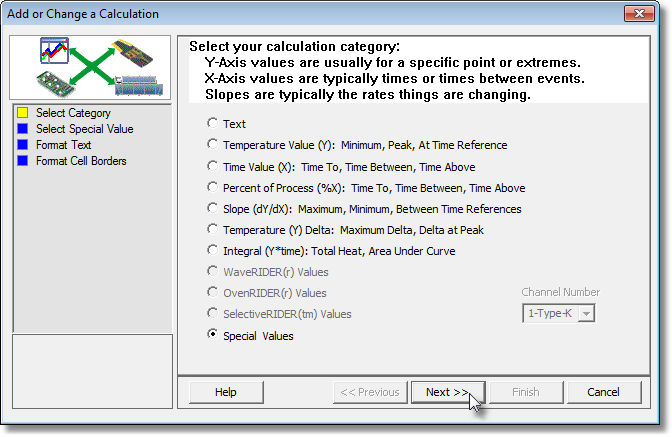Click the gold profiler board icon

click(x=132, y=54)
